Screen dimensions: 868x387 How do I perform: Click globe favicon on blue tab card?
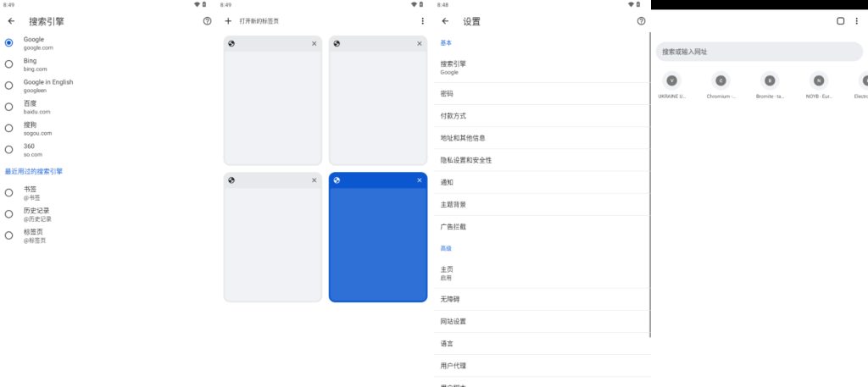337,180
